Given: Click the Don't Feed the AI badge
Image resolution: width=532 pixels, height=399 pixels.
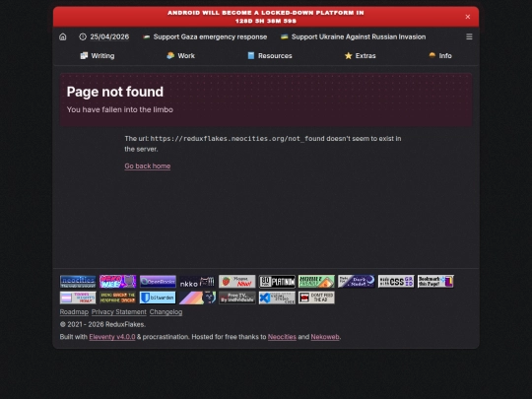Looking at the screenshot, I should pos(316,298).
